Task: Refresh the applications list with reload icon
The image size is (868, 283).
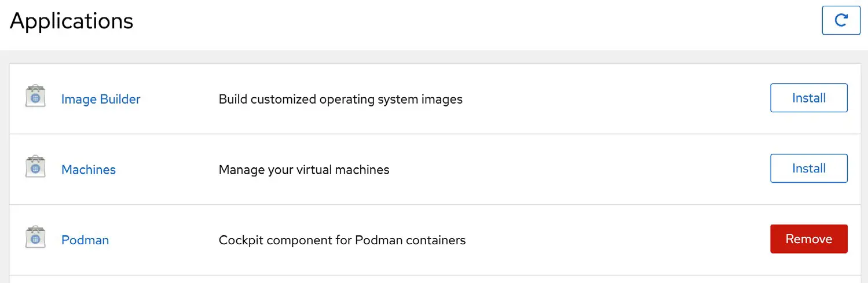Action: [x=841, y=20]
